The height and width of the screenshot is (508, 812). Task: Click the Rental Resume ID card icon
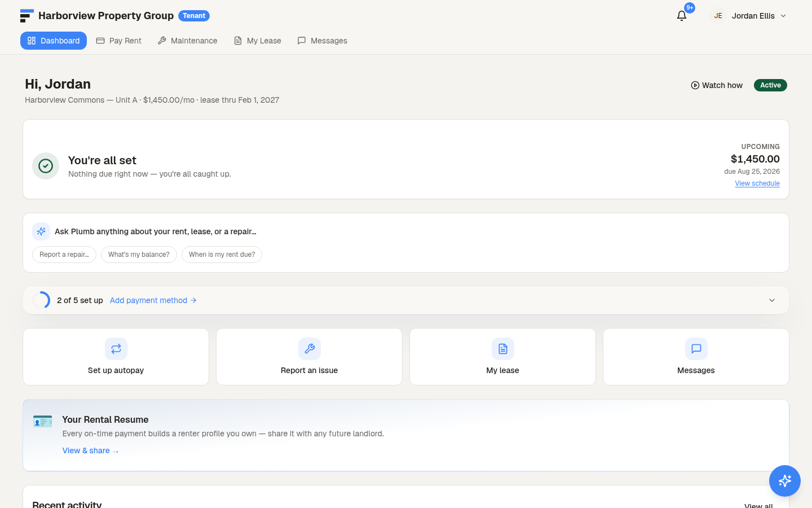[x=42, y=422]
